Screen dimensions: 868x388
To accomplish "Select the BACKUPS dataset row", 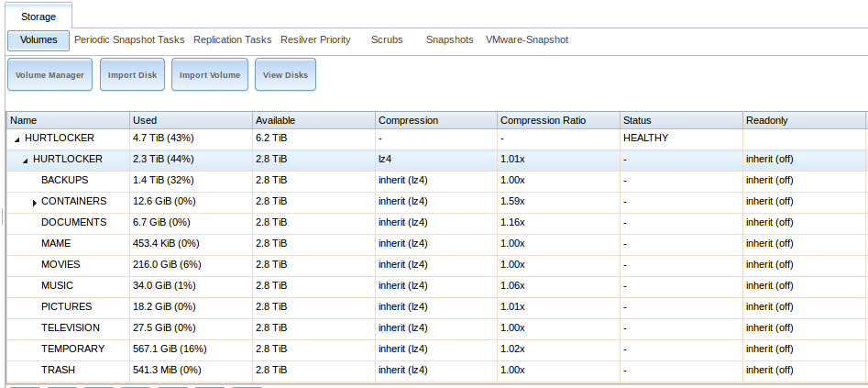I will point(65,180).
